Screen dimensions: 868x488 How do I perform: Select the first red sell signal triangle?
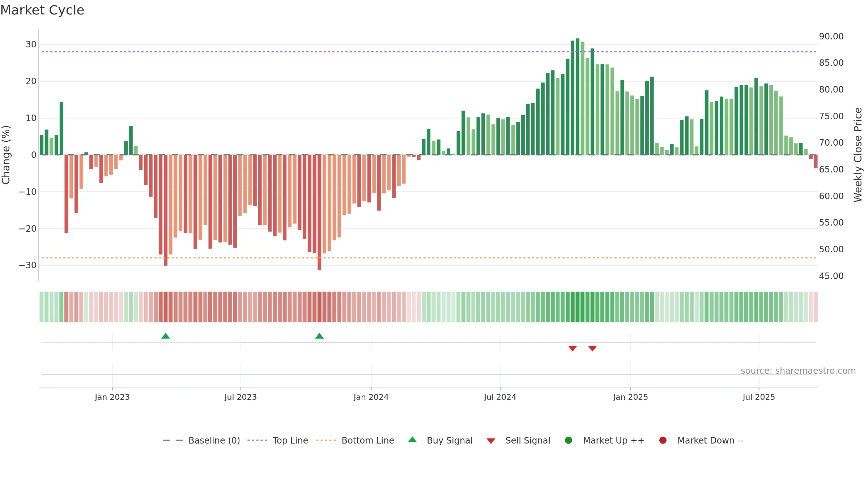click(573, 348)
